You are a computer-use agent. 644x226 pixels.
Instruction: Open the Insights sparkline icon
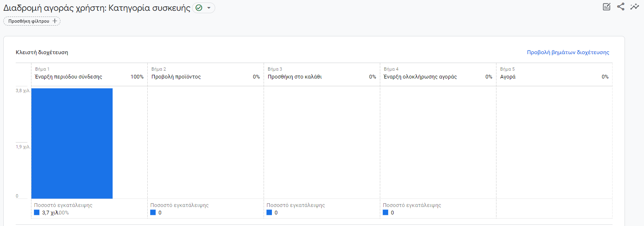point(634,7)
